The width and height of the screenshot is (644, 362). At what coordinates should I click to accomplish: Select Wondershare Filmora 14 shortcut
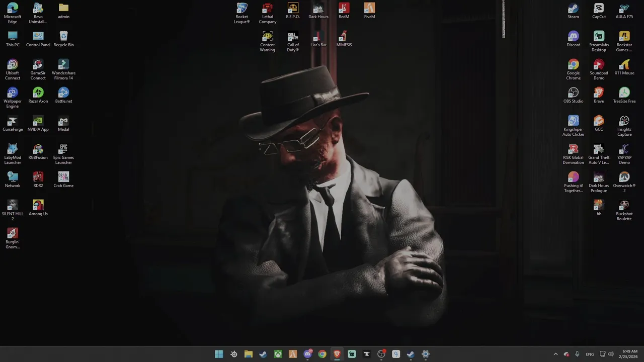pyautogui.click(x=63, y=69)
